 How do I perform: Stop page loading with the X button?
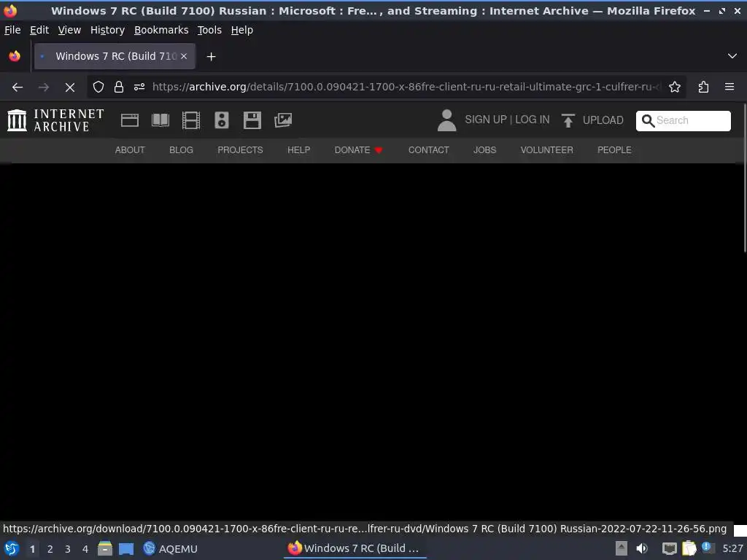pyautogui.click(x=70, y=87)
